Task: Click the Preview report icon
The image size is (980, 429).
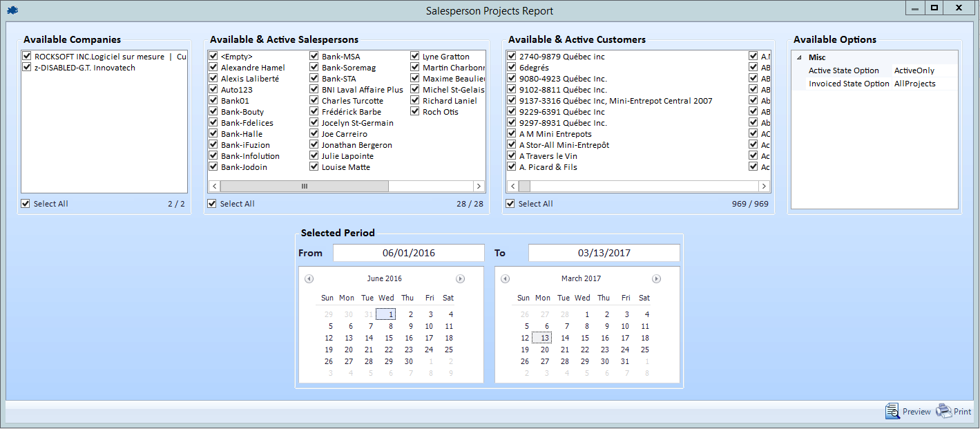Action: (x=892, y=412)
